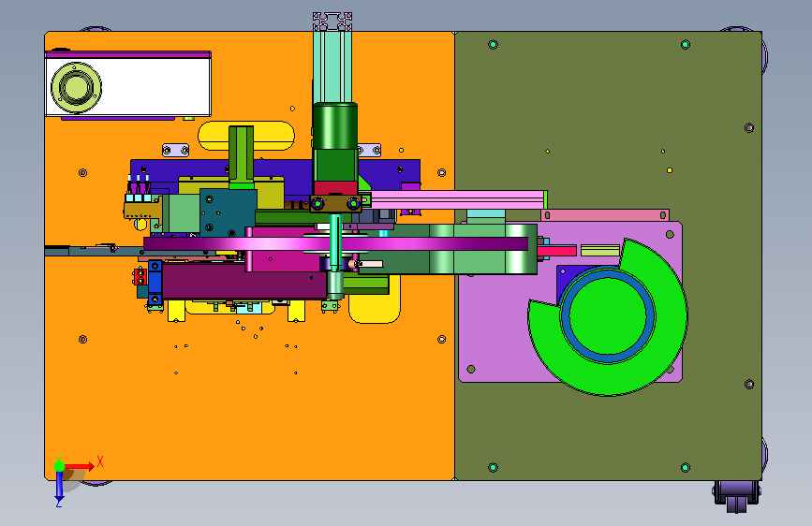Viewport: 812px width, 526px height.
Task: Select the dark maroon rectangular block
Action: click(x=244, y=281)
